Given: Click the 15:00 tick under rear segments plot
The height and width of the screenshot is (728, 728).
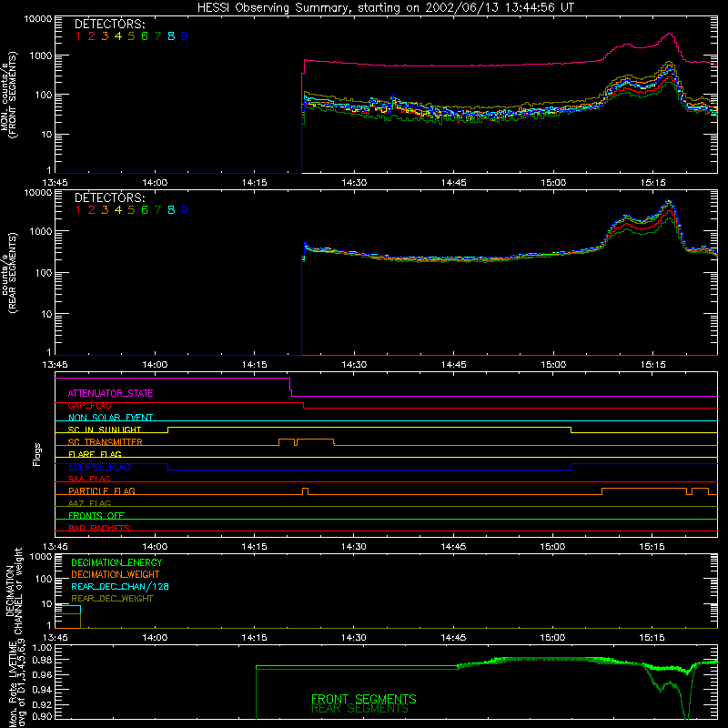Looking at the screenshot, I should (553, 365).
